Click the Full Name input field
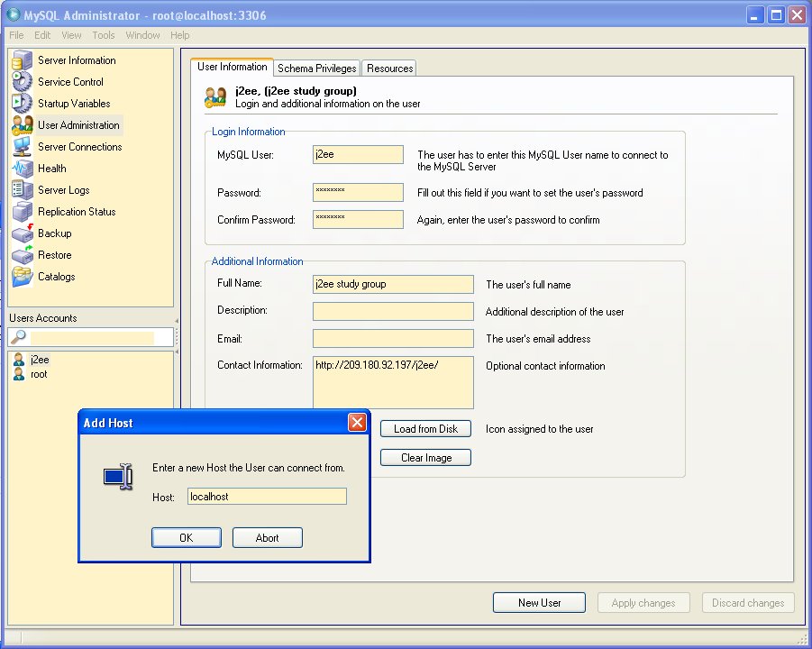 (x=393, y=284)
